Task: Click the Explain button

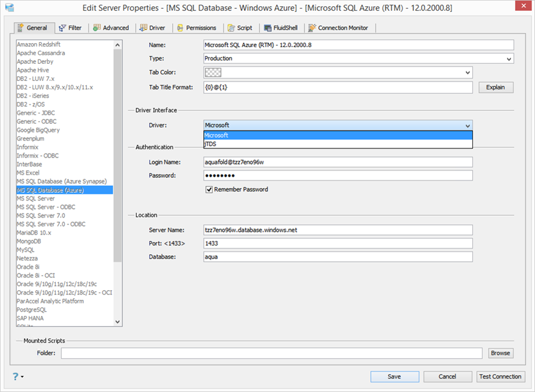Action: [495, 87]
